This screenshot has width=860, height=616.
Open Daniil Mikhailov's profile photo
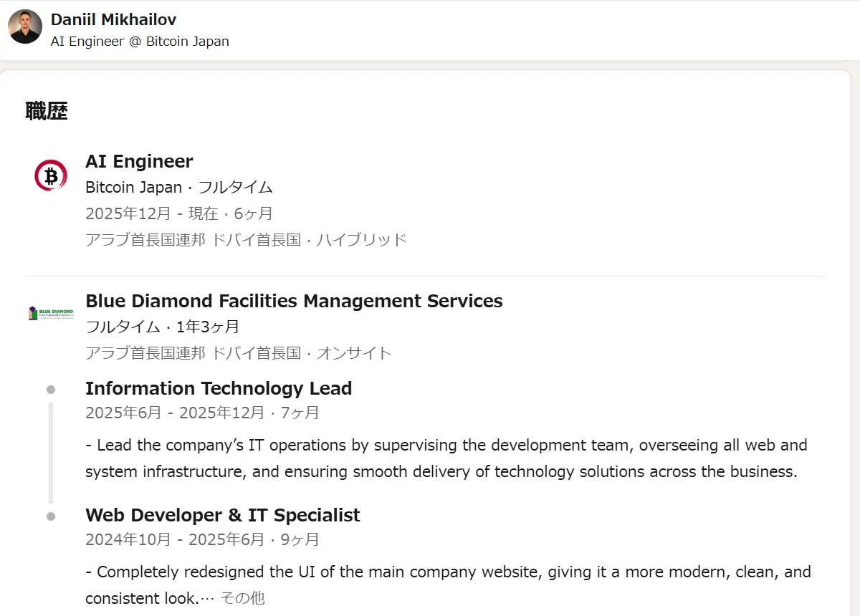[25, 27]
